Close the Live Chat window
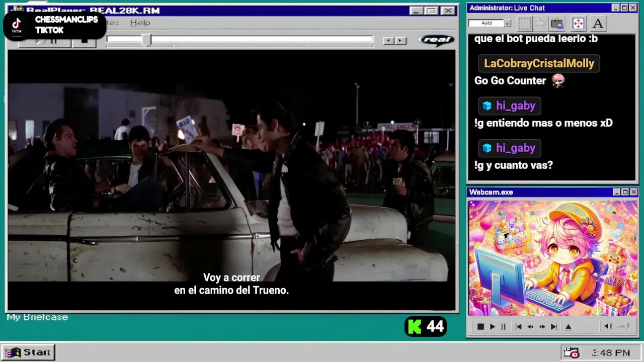 tap(633, 8)
